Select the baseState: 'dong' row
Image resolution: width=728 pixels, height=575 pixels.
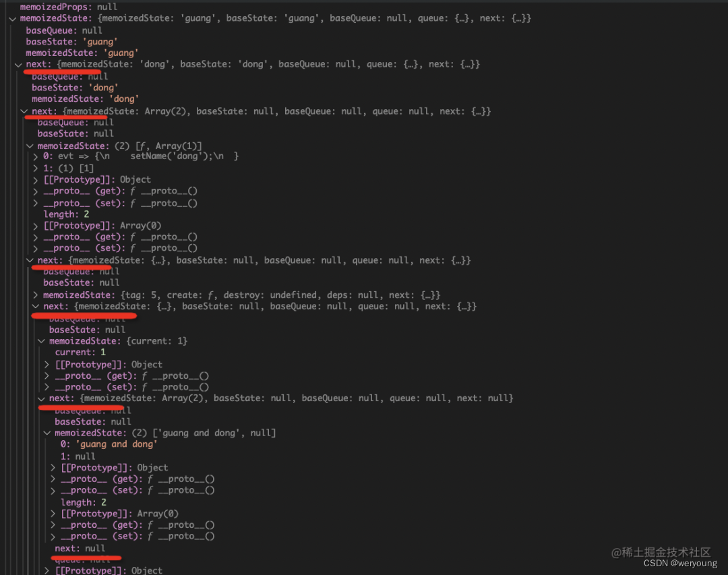pyautogui.click(x=75, y=88)
